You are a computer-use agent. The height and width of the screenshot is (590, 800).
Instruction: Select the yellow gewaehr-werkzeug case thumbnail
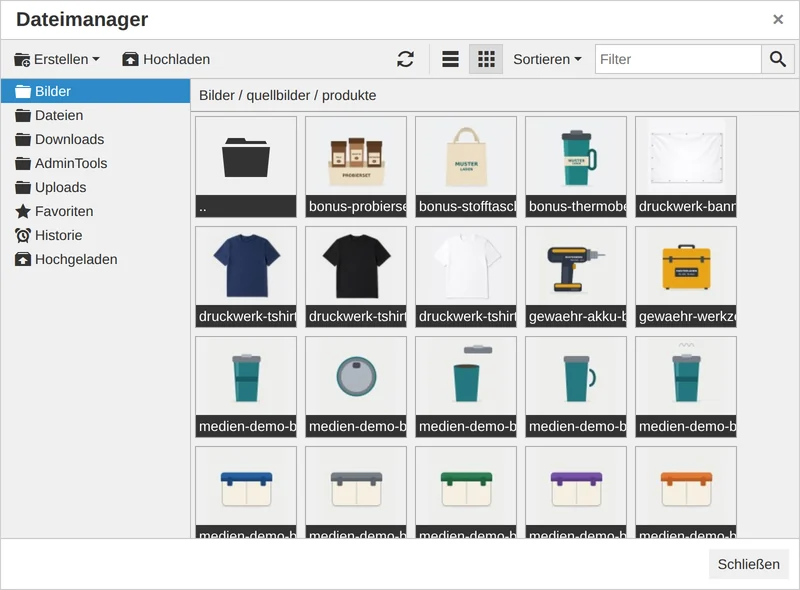tap(686, 277)
